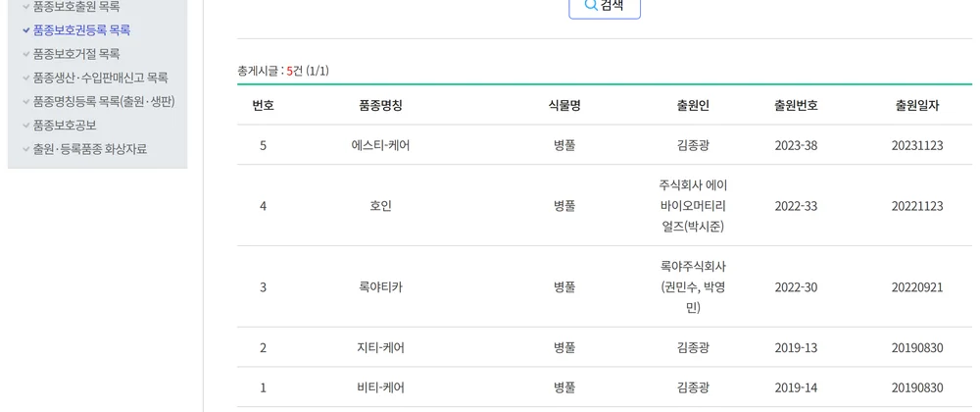Open 품종보호출원 목록 in sidebar
980x412 pixels.
(76, 8)
